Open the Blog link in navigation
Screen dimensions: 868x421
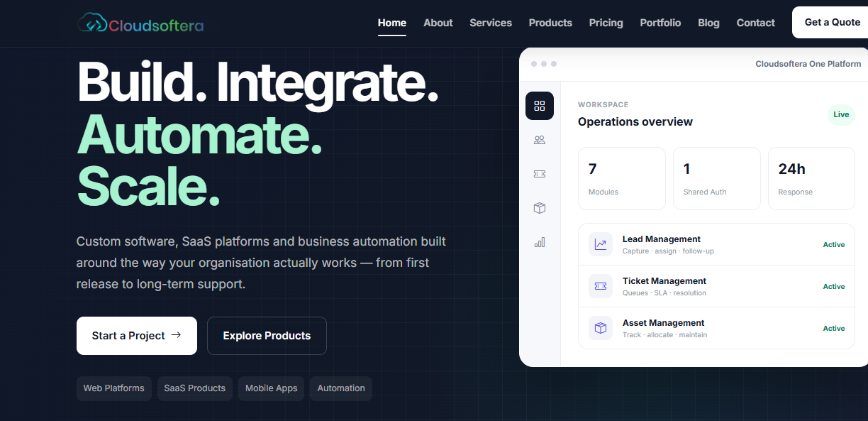pyautogui.click(x=708, y=23)
